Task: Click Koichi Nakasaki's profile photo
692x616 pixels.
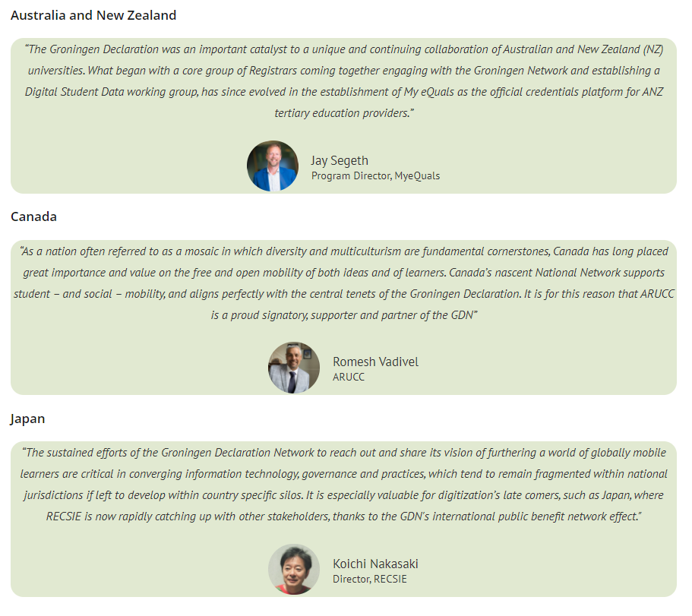Action: pos(294,569)
